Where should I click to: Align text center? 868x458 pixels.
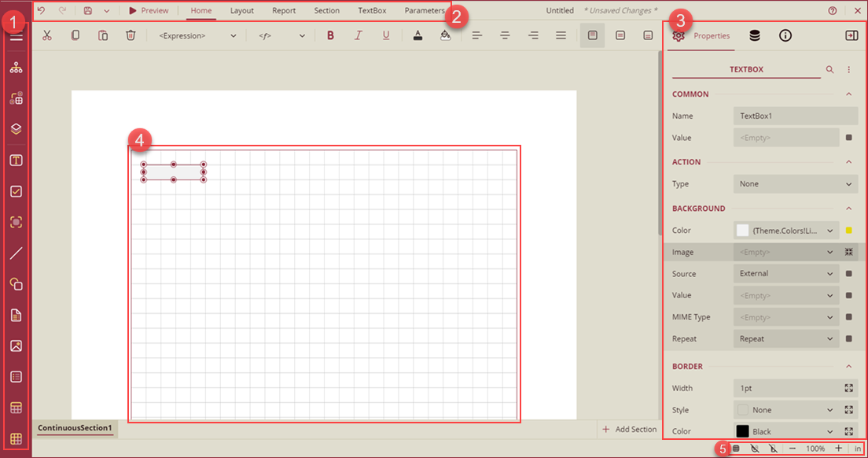tap(505, 35)
